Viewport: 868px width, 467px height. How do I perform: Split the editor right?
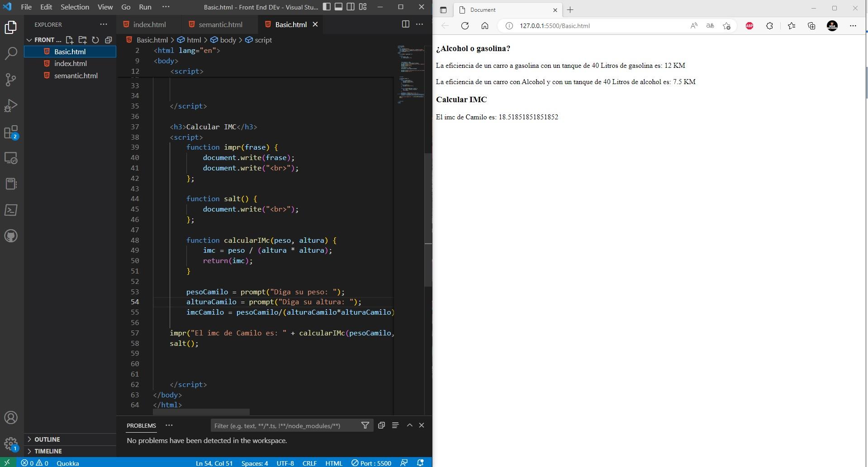tap(406, 24)
